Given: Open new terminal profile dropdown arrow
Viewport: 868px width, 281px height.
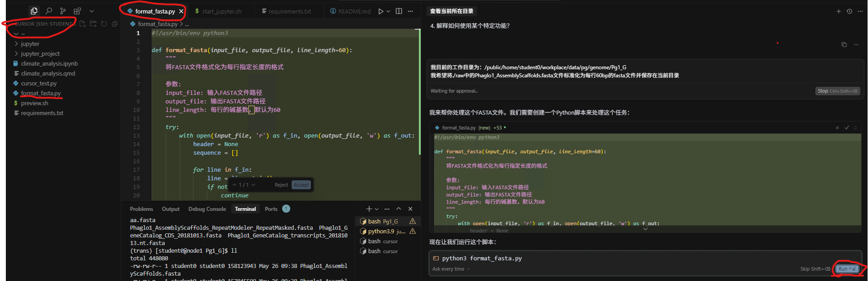Looking at the screenshot, I should 377,209.
